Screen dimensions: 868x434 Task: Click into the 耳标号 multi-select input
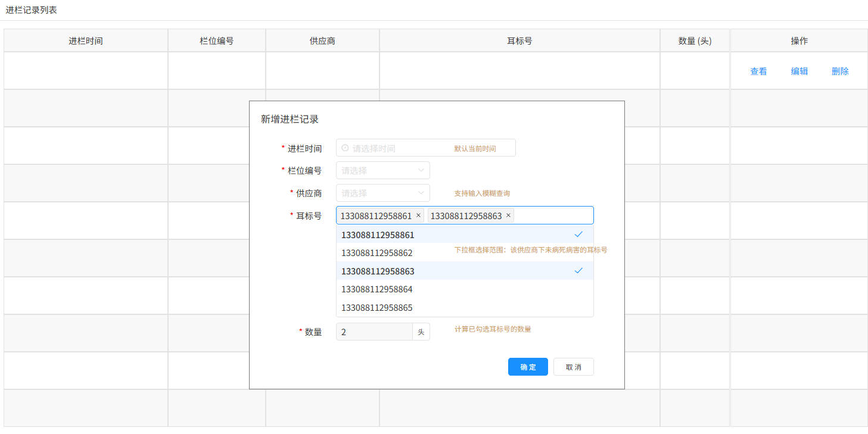click(x=465, y=216)
